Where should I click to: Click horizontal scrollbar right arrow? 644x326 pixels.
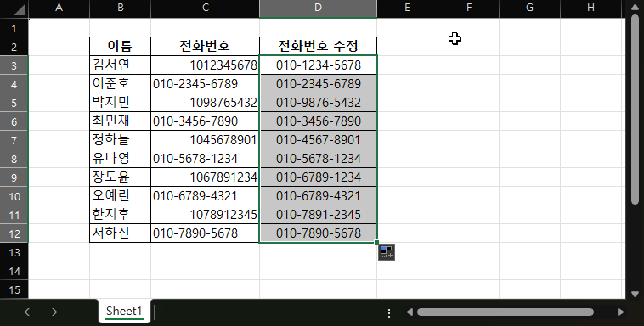(620, 312)
